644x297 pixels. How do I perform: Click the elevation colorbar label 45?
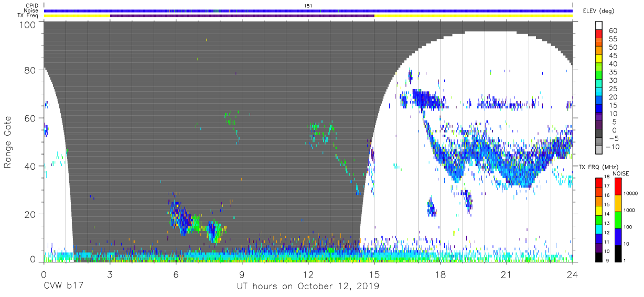pyautogui.click(x=614, y=56)
